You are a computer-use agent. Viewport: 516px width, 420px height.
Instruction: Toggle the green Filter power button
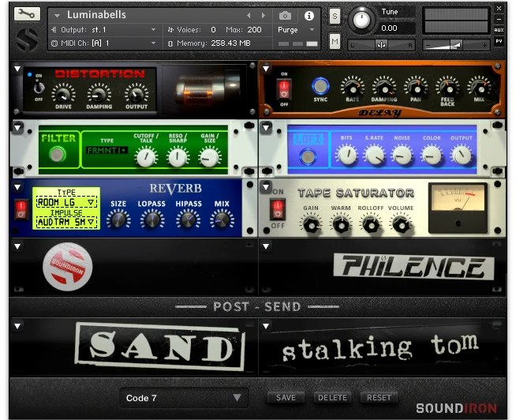pyautogui.click(x=58, y=154)
